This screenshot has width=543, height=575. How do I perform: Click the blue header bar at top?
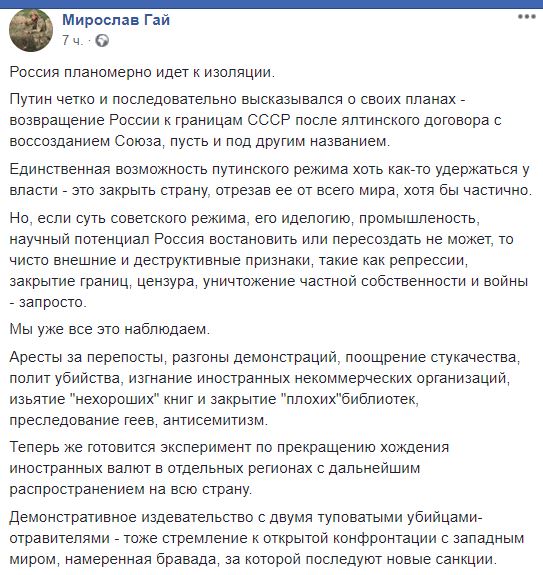271,4
